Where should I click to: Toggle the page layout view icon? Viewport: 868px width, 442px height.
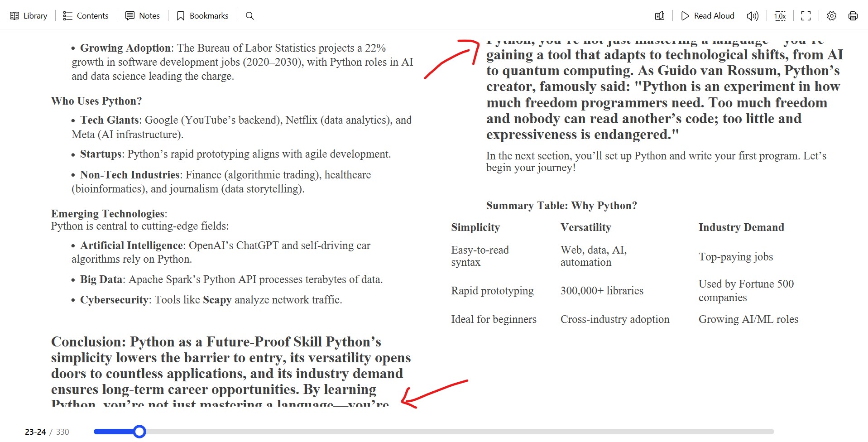pyautogui.click(x=660, y=16)
